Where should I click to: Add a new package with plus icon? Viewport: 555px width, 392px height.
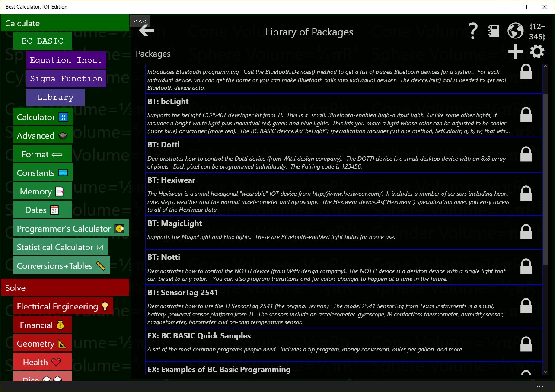515,52
